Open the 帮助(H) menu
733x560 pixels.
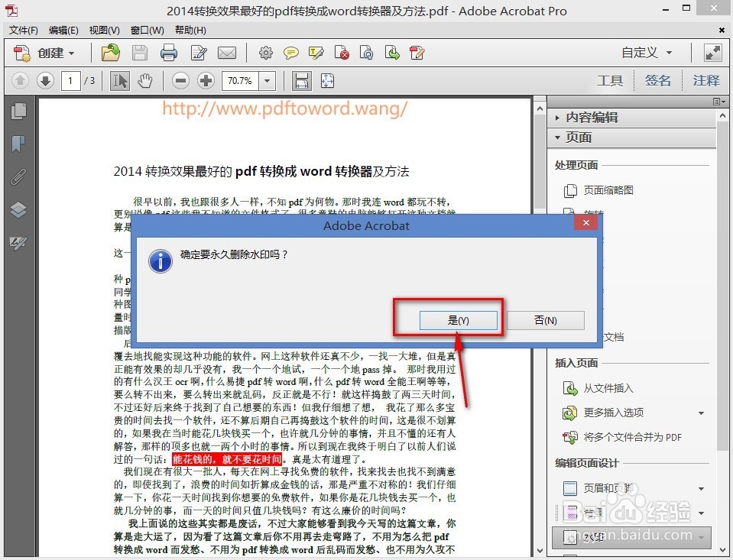(x=190, y=31)
